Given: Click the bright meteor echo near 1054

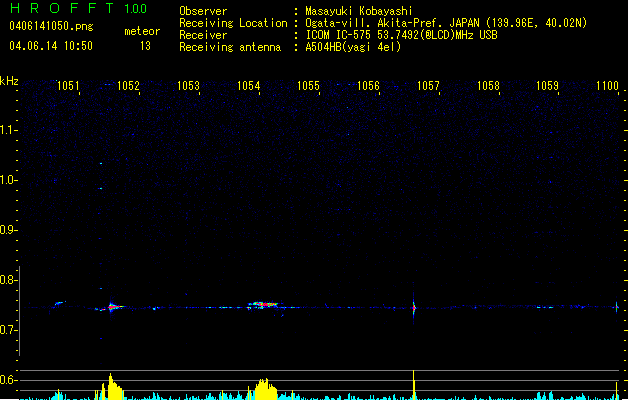Looking at the screenshot, I should pos(263,305).
